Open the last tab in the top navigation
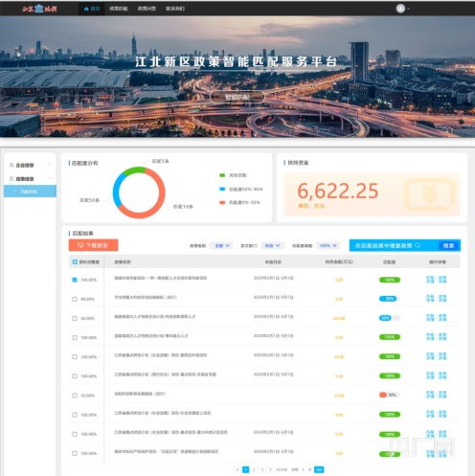 click(x=175, y=9)
